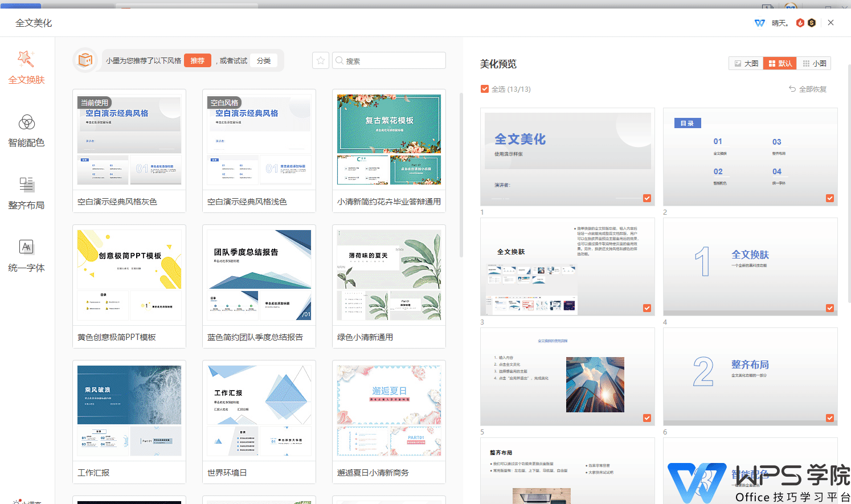Open slide 4 section 1 全文换肤 preview
Image resolution: width=851 pixels, height=504 pixels.
[x=750, y=267]
